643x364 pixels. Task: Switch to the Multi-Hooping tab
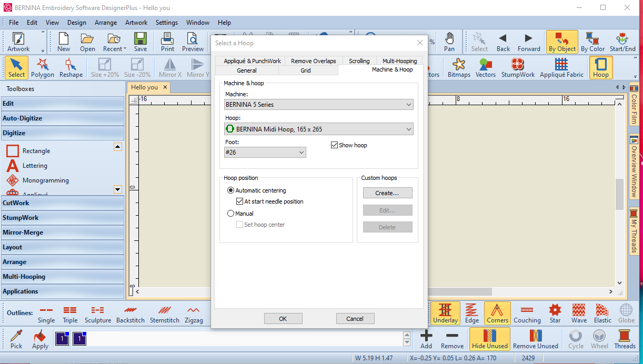coord(400,61)
